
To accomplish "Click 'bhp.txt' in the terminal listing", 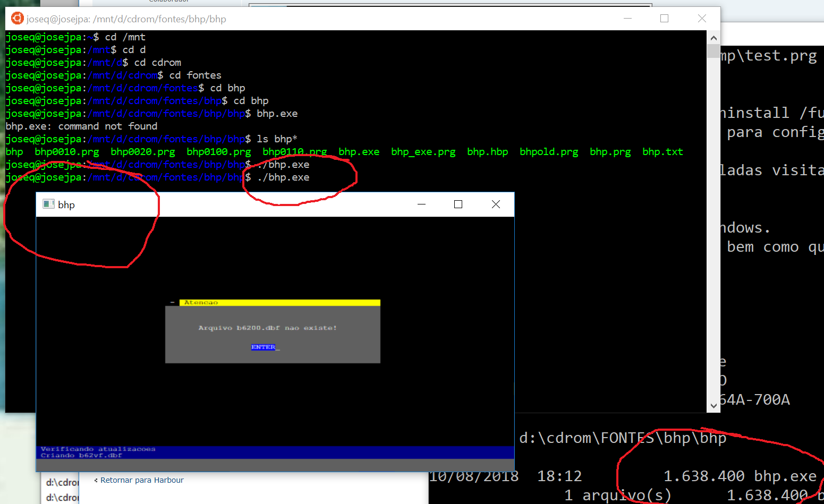I will [662, 152].
